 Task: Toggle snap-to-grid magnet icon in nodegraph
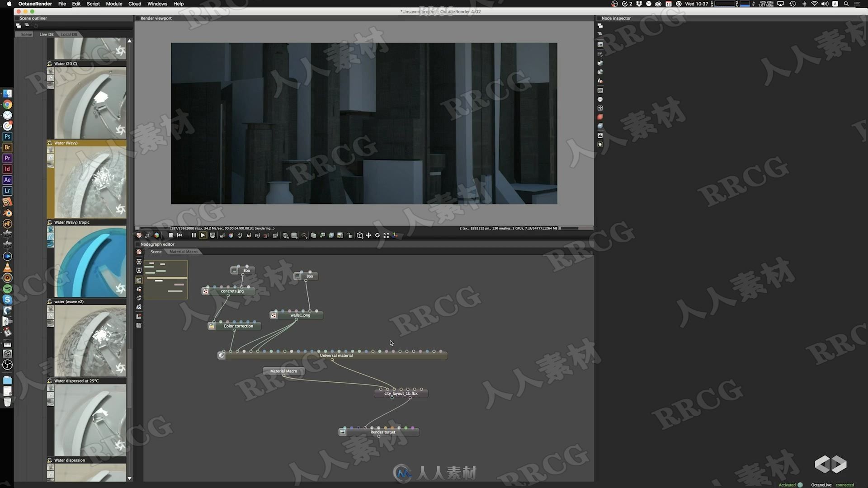[x=139, y=316]
